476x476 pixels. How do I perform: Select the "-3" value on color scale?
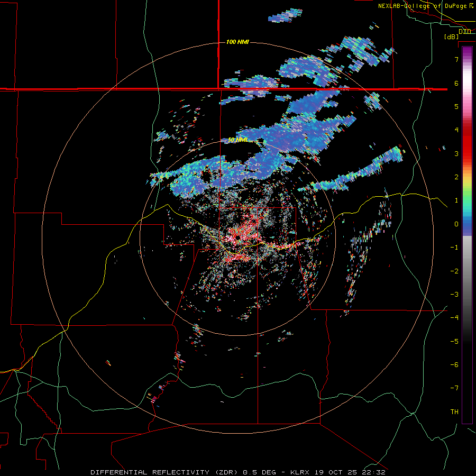[454, 294]
